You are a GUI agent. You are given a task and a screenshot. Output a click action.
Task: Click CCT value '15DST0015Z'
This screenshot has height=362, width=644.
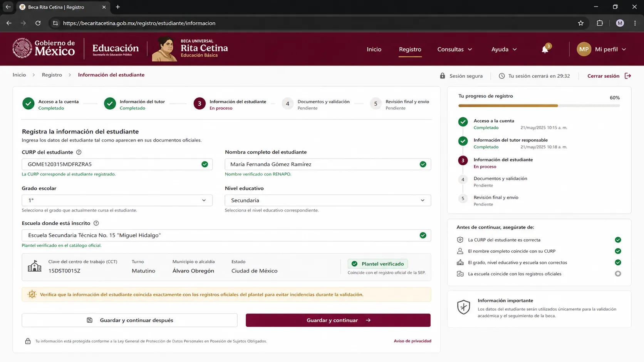tap(64, 271)
